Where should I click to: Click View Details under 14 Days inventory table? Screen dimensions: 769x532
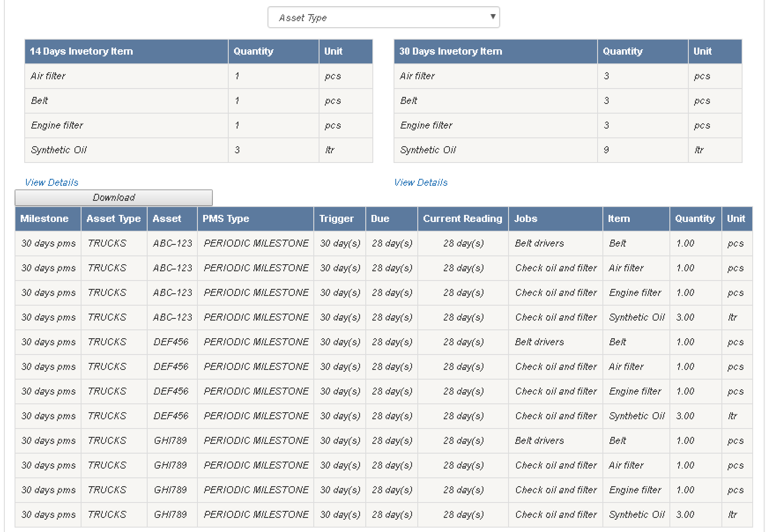(x=52, y=182)
